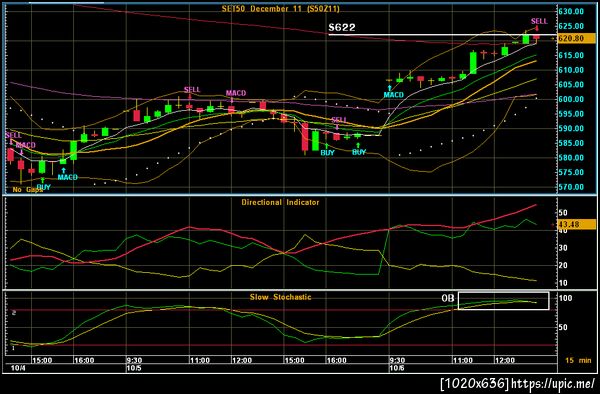Click the 12:00 time label of 10/5 session
The height and width of the screenshot is (394, 600).
[x=242, y=360]
